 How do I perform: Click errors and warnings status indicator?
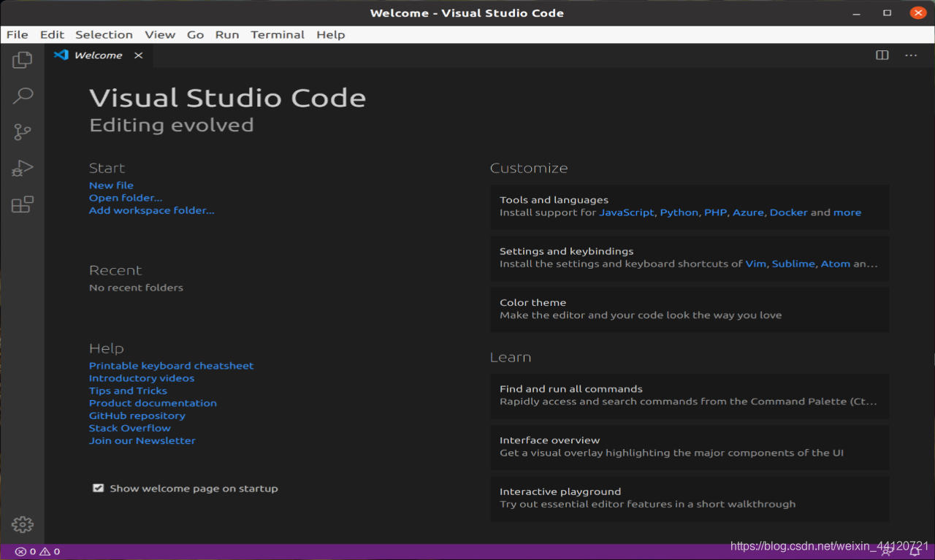[38, 552]
